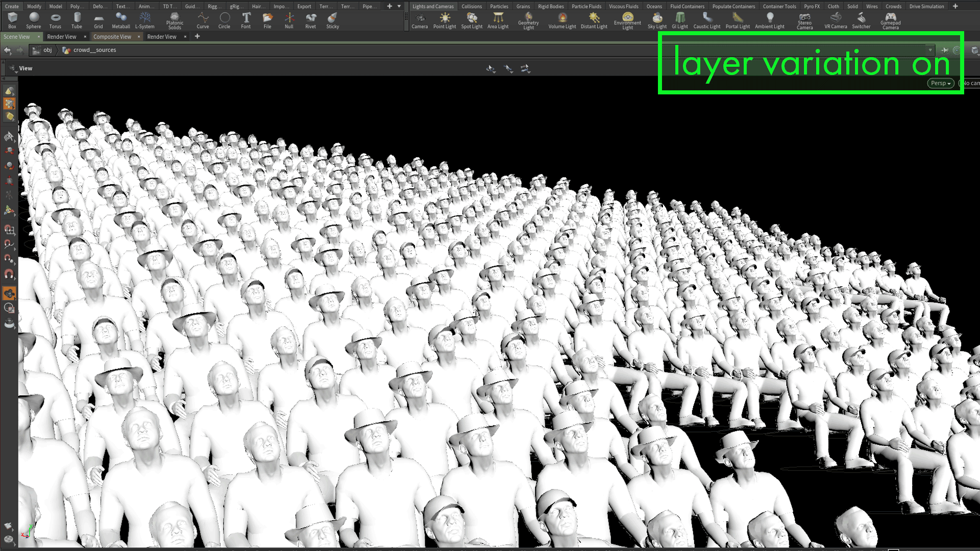The width and height of the screenshot is (980, 551).
Task: Open the Persp viewport dropdown
Action: click(940, 83)
